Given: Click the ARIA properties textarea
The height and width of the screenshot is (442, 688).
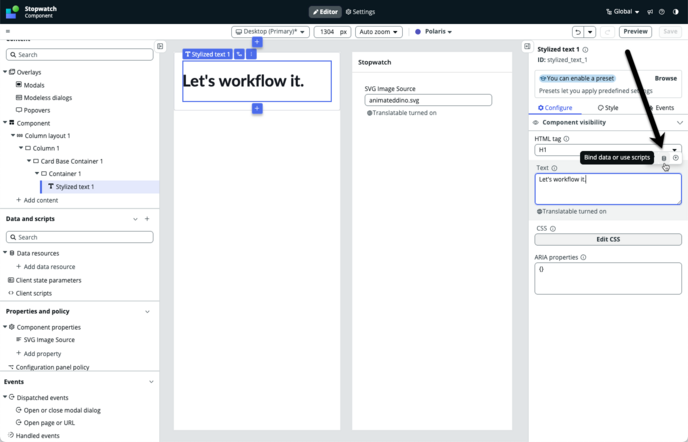Looking at the screenshot, I should 608,278.
